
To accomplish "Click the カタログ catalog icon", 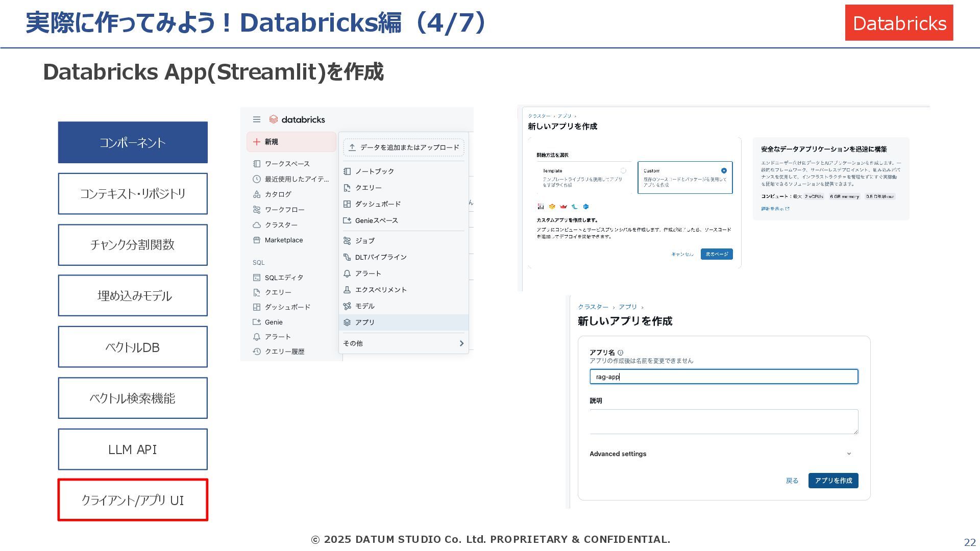I will (x=257, y=194).
